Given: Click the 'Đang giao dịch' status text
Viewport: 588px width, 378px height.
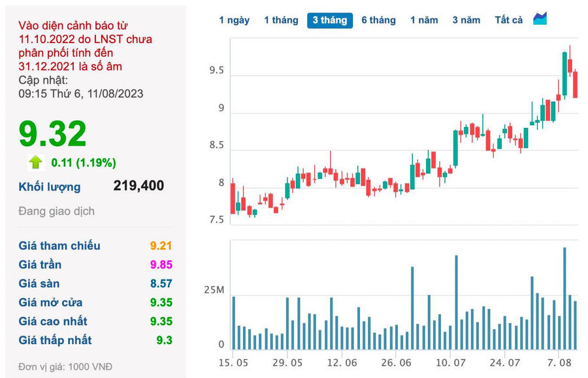Looking at the screenshot, I should click(x=57, y=212).
